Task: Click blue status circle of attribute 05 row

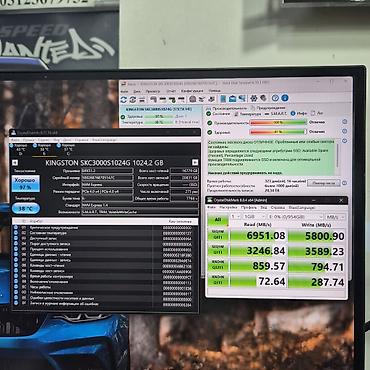Action: pos(16,250)
